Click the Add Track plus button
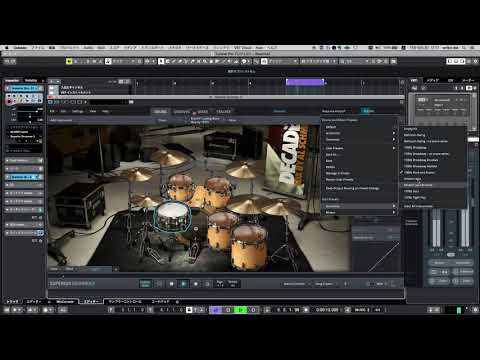480x360 pixels. click(51, 81)
